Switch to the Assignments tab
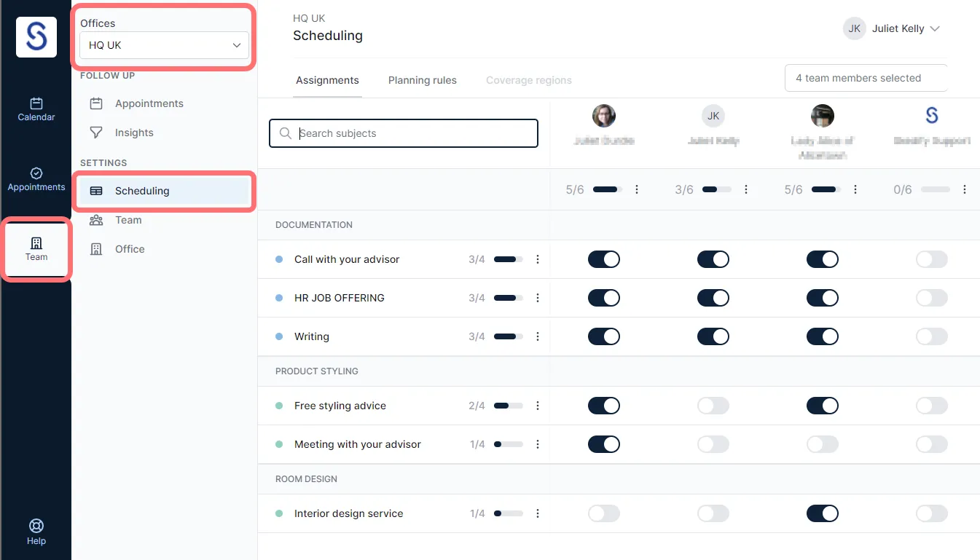 [327, 80]
